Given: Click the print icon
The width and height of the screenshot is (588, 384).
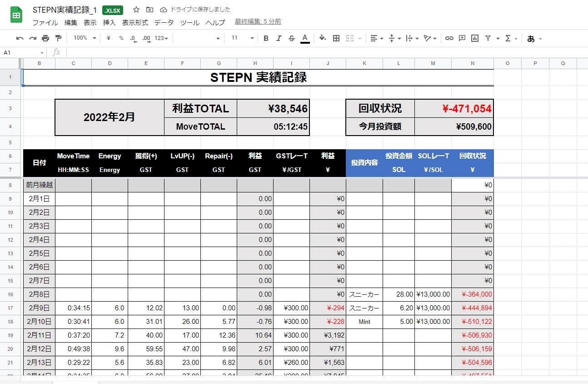Looking at the screenshot, I should (x=45, y=38).
